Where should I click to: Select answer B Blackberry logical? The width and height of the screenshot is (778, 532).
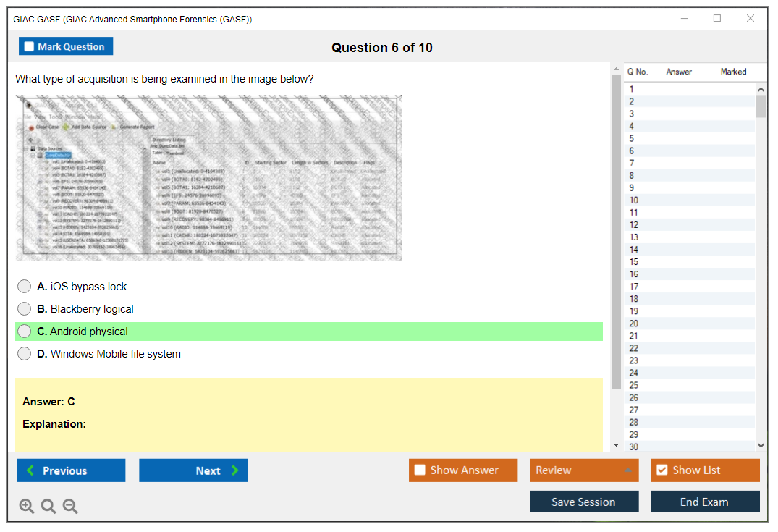coord(25,309)
